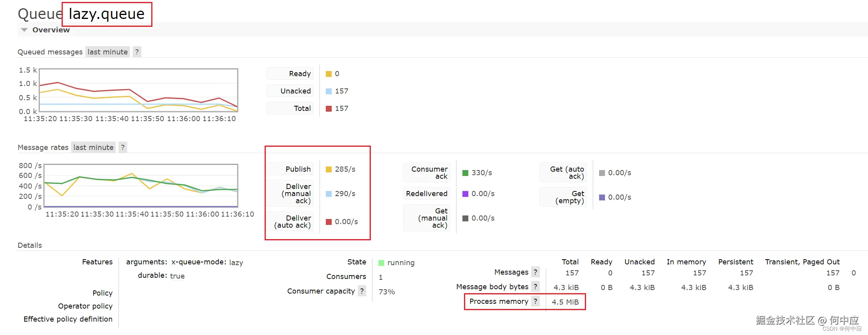Click the Publish rate legend label

pos(298,169)
